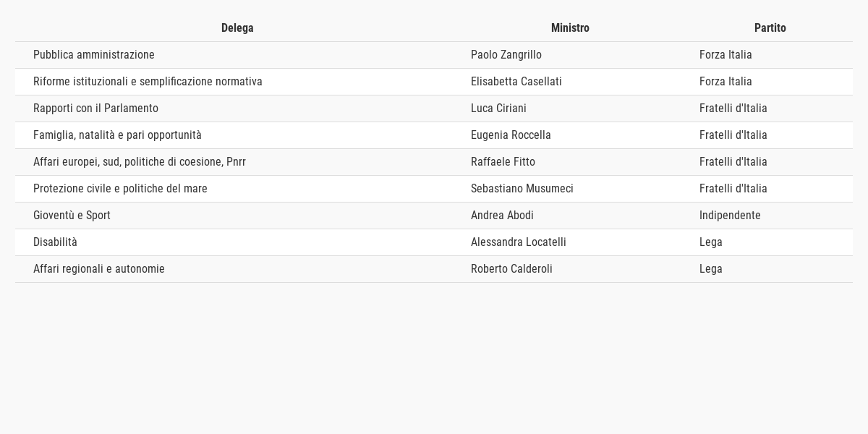This screenshot has height=434, width=868.
Task: Select the Paolo Zangrillo cell
Action: coord(570,55)
